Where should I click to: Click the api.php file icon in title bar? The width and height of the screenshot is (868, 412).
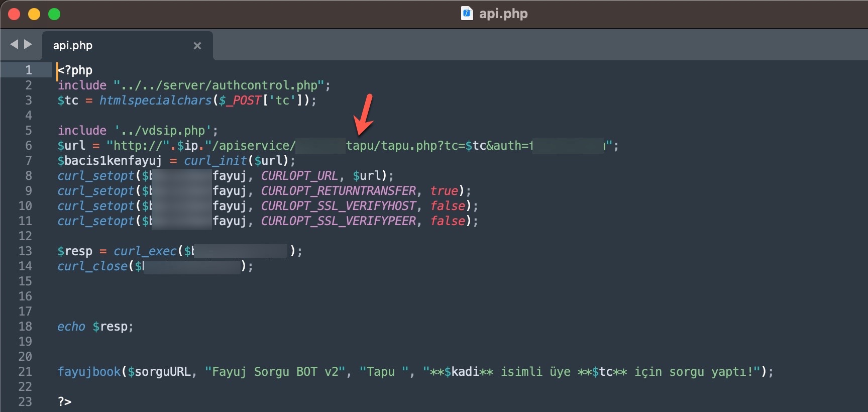point(467,14)
